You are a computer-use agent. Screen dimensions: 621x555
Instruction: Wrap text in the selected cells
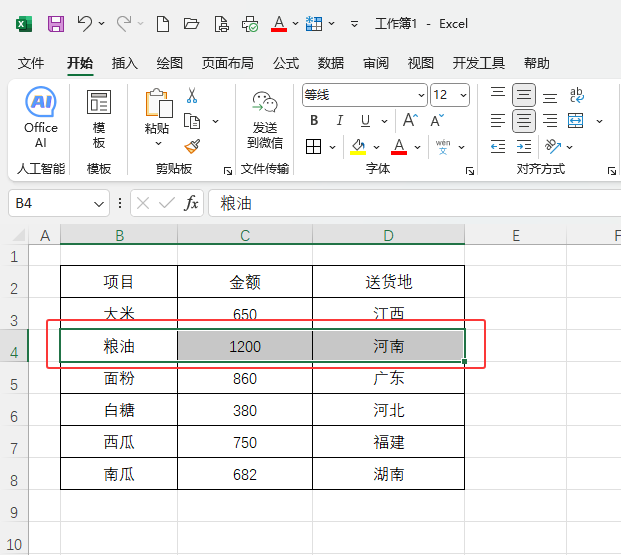tap(576, 95)
